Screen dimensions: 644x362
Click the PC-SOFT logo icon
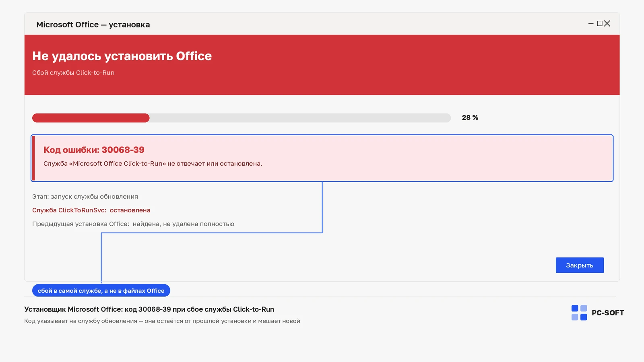(x=579, y=313)
